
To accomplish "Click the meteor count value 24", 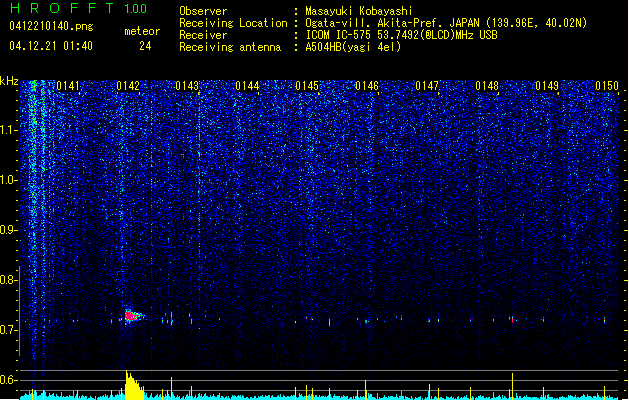I will (145, 46).
